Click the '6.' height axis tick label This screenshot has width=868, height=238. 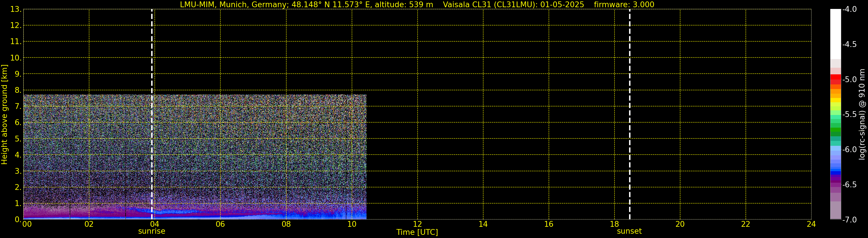click(x=18, y=123)
